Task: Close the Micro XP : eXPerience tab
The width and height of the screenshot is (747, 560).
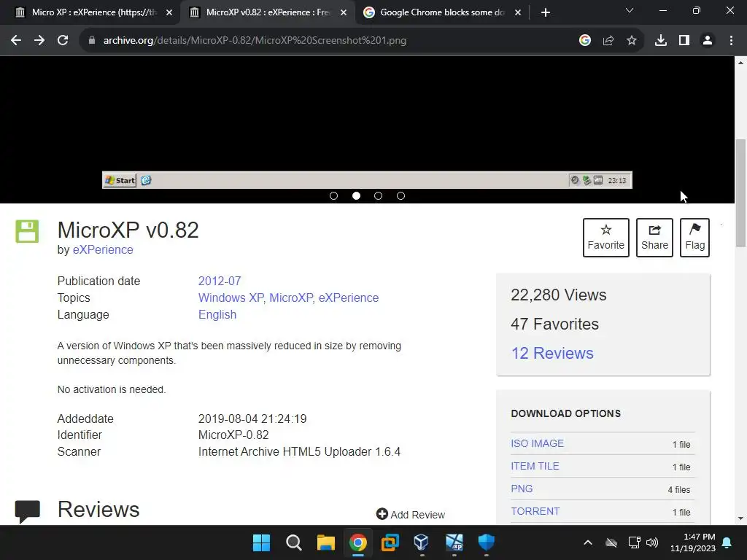Action: coord(169,12)
